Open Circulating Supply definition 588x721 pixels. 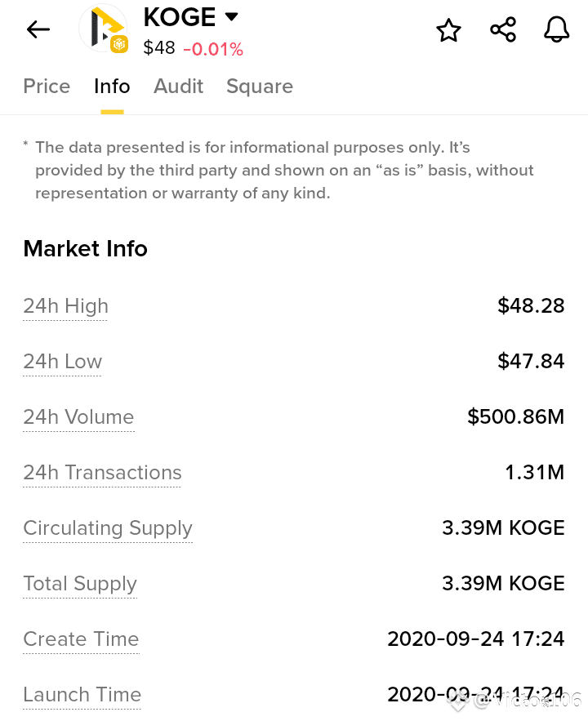pyautogui.click(x=108, y=528)
